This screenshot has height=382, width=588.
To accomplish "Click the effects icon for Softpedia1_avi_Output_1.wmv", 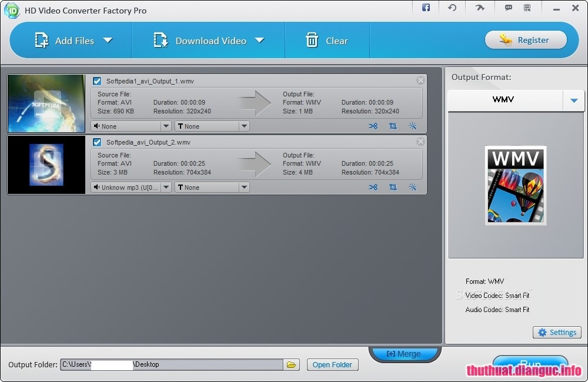I will click(x=413, y=126).
